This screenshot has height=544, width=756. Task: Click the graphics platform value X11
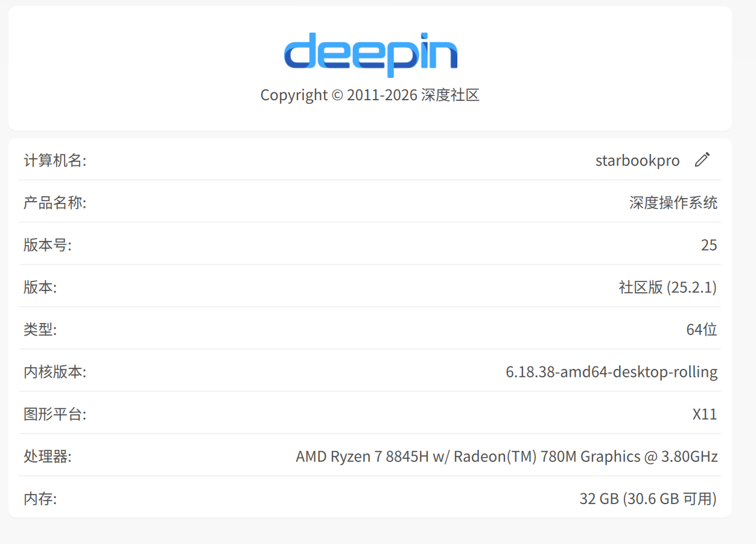coord(705,414)
